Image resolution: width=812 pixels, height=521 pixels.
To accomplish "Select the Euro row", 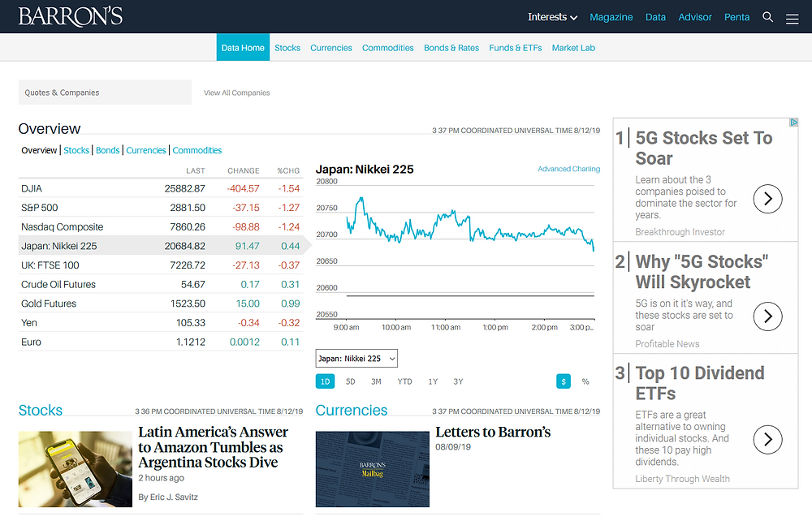I will [161, 342].
